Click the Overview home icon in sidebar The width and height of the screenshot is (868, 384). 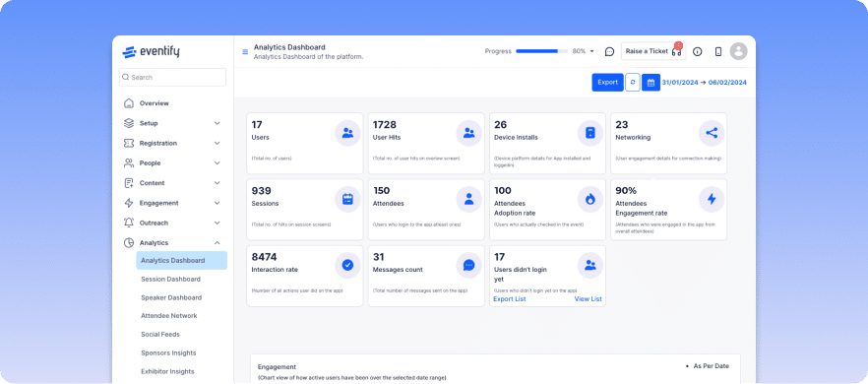tap(128, 103)
